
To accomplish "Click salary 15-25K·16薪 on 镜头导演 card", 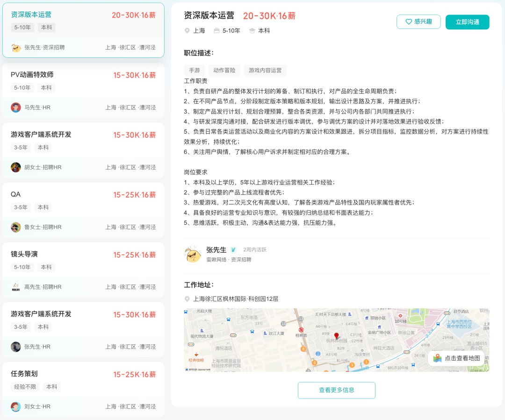I will [x=134, y=255].
